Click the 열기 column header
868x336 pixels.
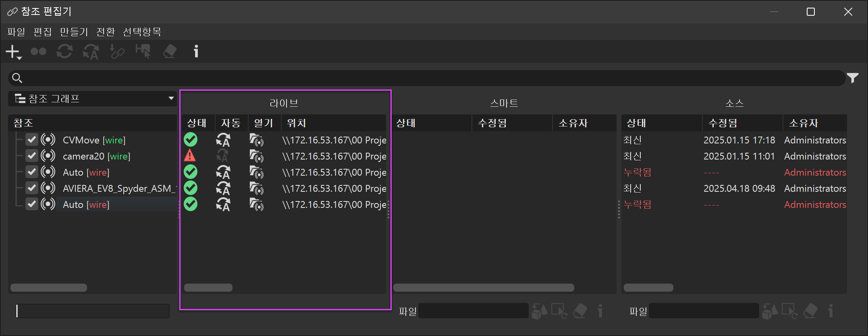[264, 123]
